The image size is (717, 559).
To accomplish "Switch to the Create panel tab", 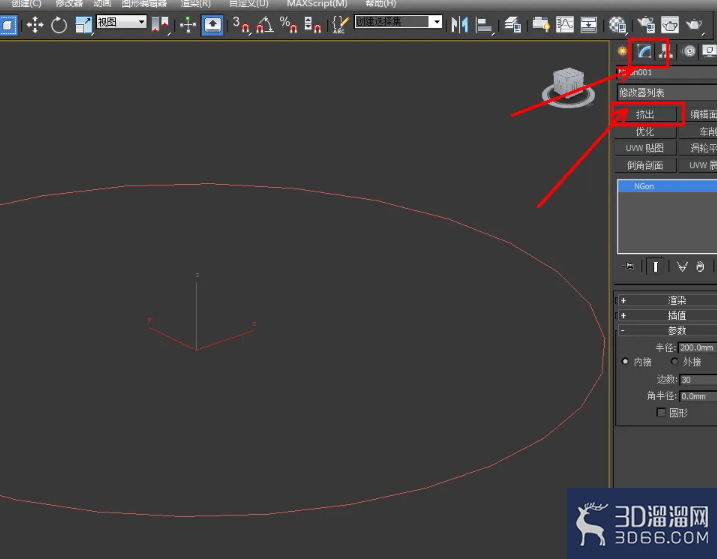I will (622, 51).
